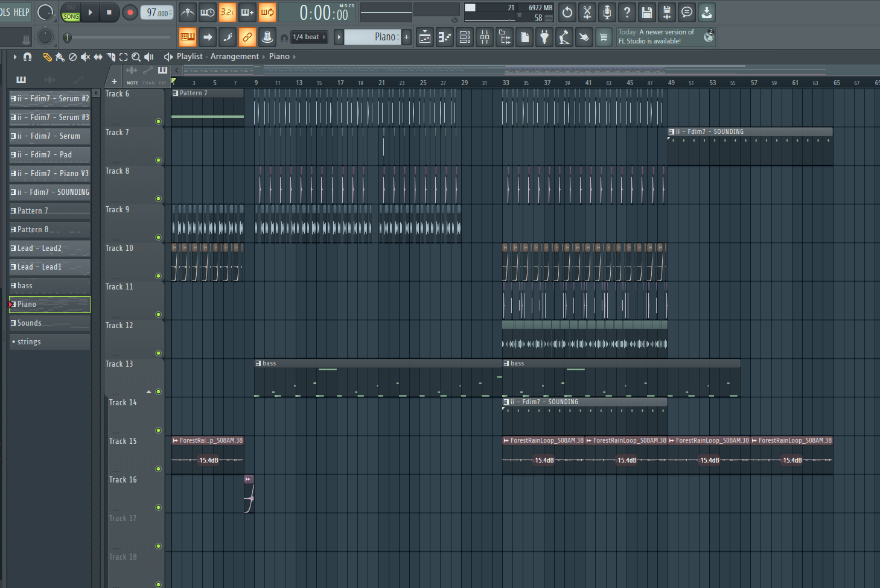Screen dimensions: 880x588
Task: Click Playlist - Arrangement breadcrumb
Action: pyautogui.click(x=217, y=56)
